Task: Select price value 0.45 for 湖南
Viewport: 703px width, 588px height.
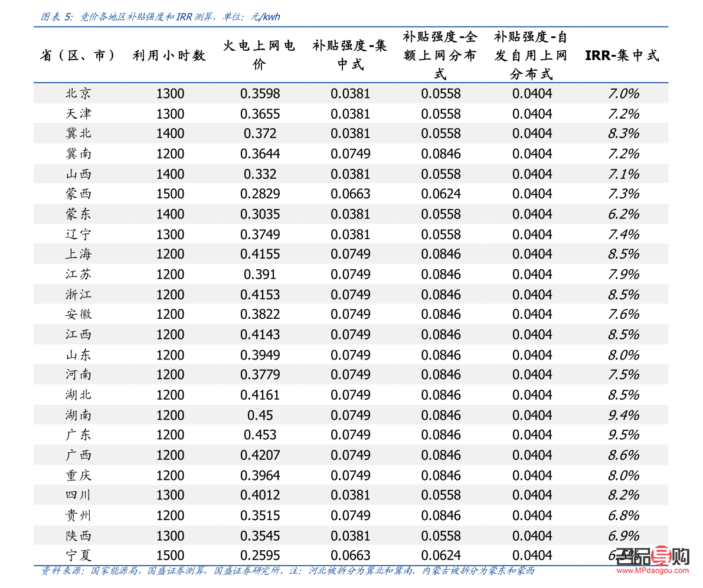Action: click(260, 415)
